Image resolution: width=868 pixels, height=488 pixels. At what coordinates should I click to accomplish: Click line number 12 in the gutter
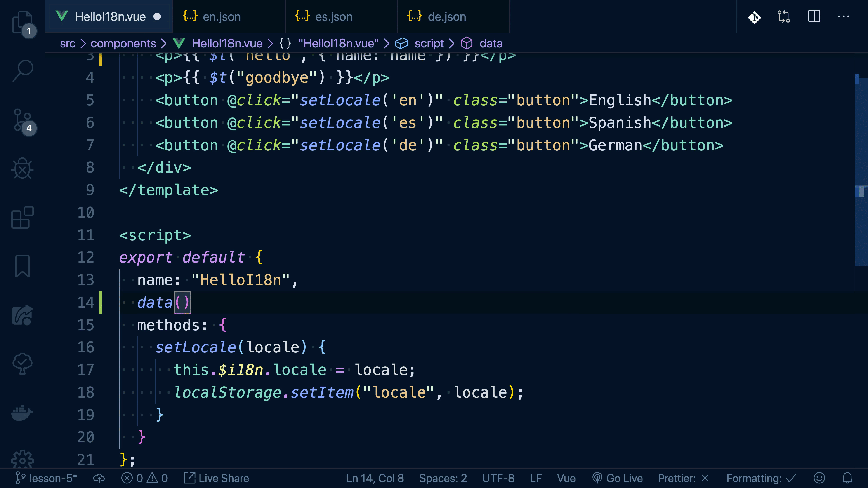tap(86, 257)
